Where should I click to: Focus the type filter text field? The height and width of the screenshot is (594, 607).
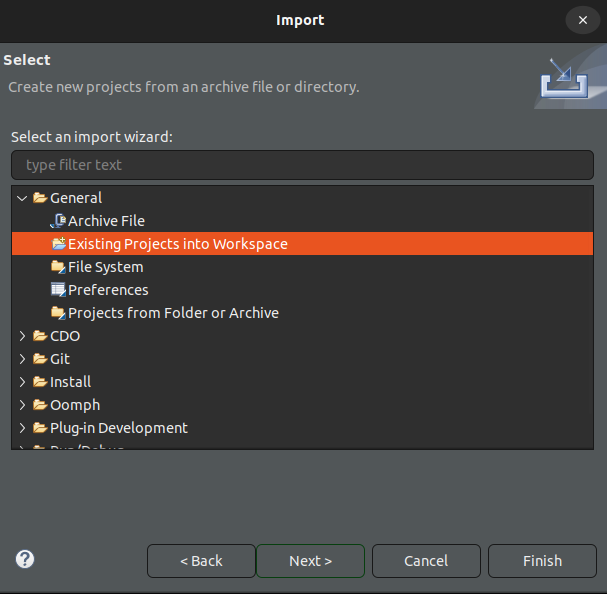[x=302, y=165]
